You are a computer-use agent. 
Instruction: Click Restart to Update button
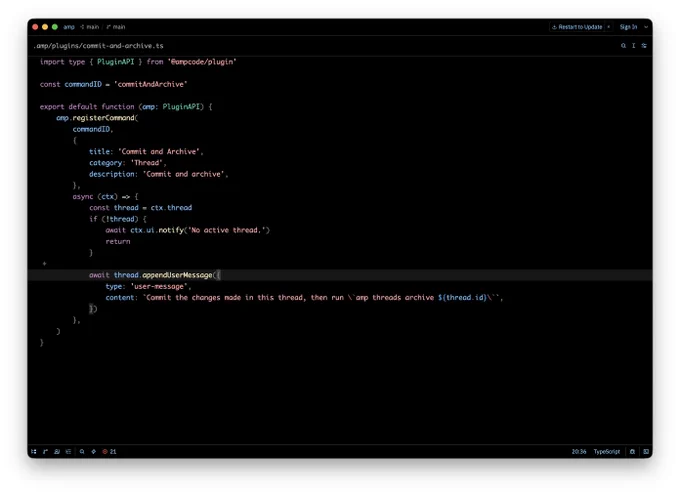pos(577,27)
